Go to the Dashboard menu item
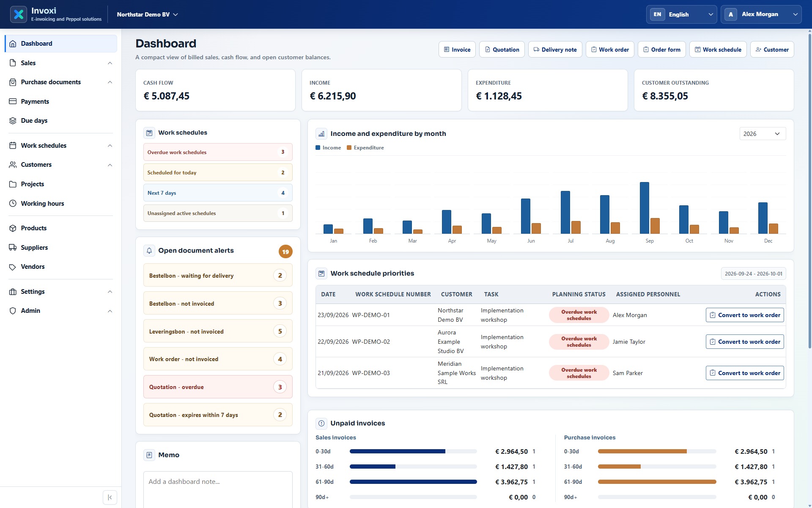Image resolution: width=812 pixels, height=508 pixels. [x=60, y=44]
